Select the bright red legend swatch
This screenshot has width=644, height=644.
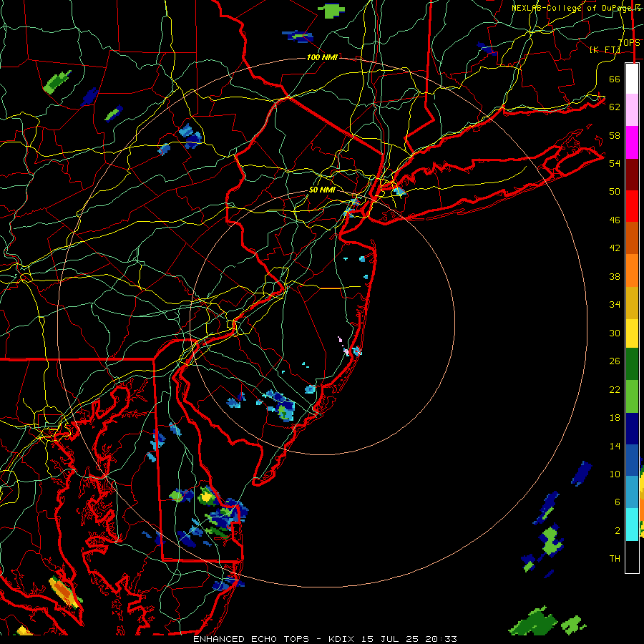click(x=632, y=206)
